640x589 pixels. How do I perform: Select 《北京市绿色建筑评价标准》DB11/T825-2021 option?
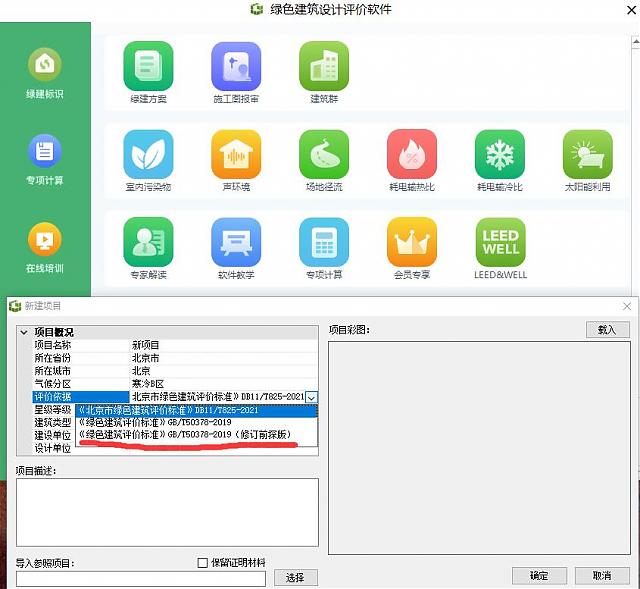coord(196,410)
